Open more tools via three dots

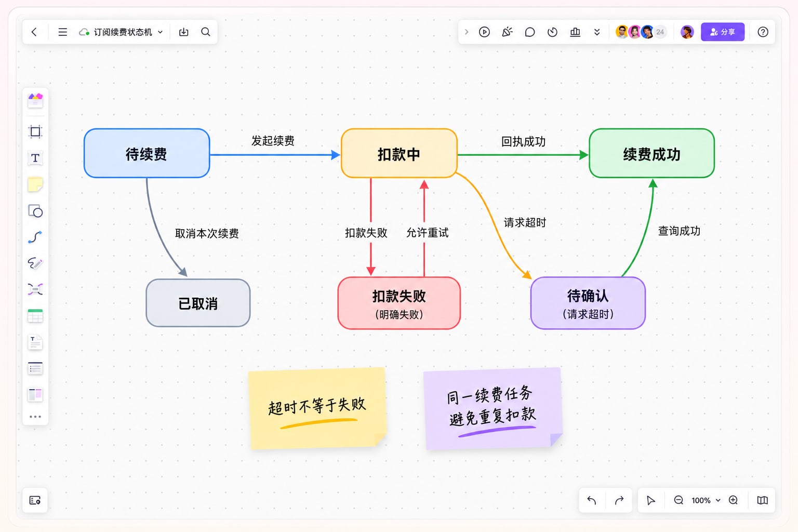point(35,417)
